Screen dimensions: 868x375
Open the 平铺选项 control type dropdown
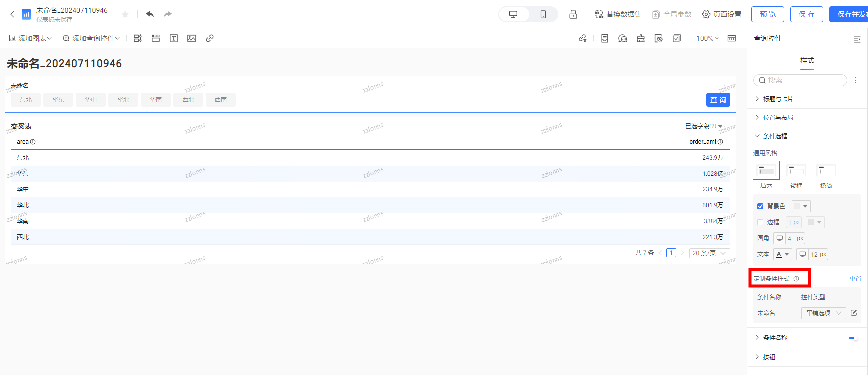pos(823,313)
